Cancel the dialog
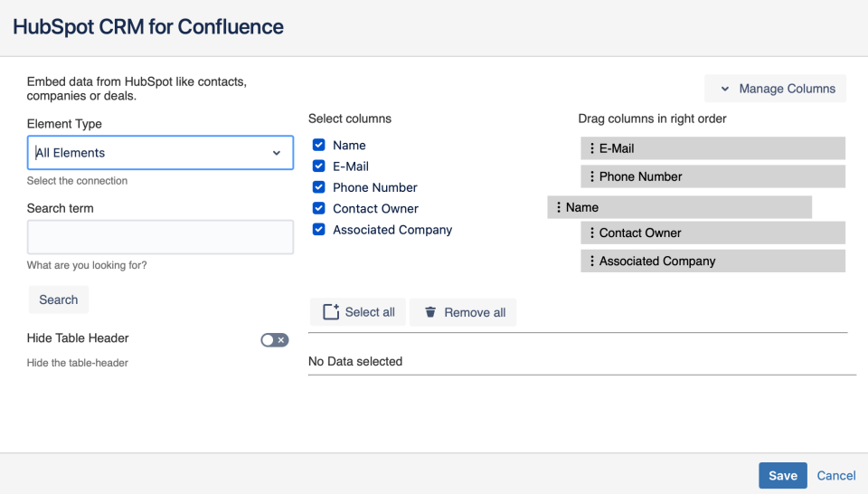 point(835,475)
